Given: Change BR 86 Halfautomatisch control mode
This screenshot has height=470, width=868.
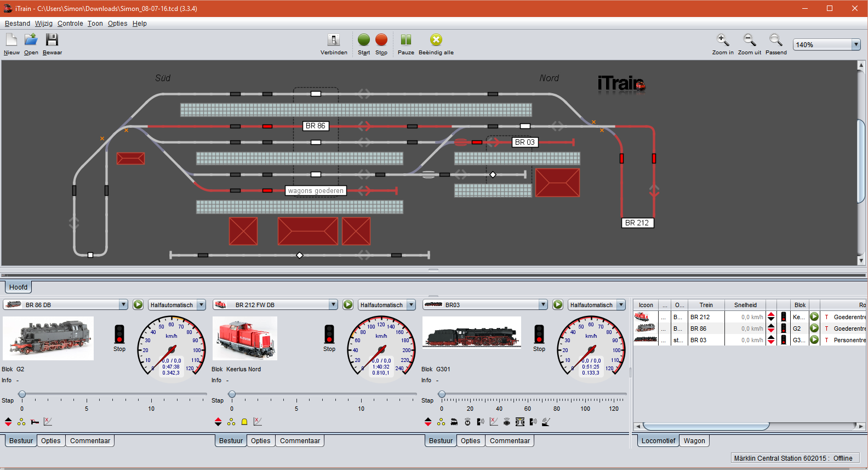Looking at the screenshot, I should 177,305.
